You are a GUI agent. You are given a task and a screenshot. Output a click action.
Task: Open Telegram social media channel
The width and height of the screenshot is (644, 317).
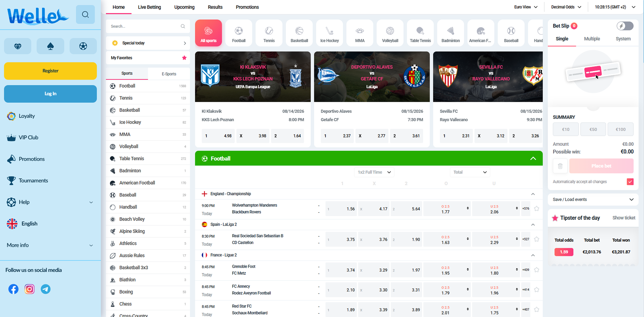[x=46, y=289]
